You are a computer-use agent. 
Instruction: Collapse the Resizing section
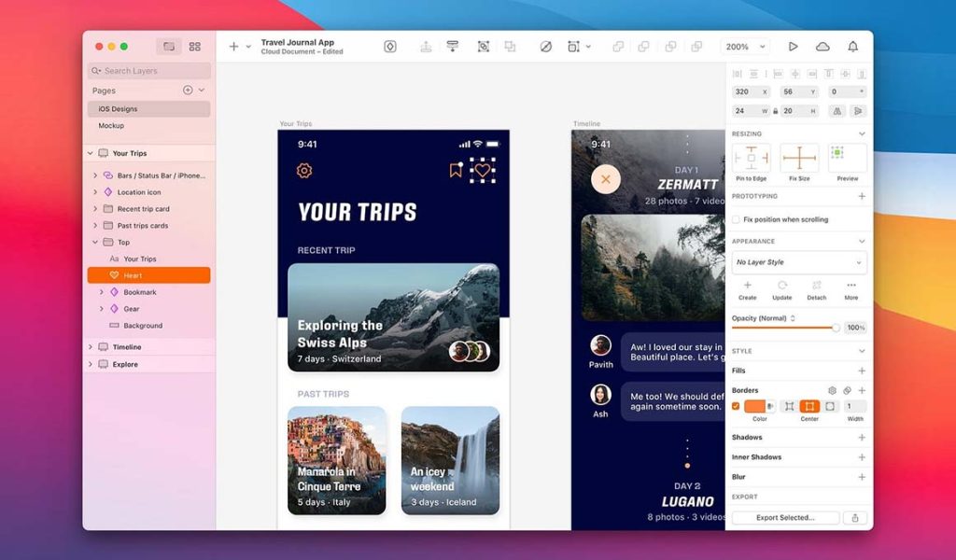pos(862,134)
